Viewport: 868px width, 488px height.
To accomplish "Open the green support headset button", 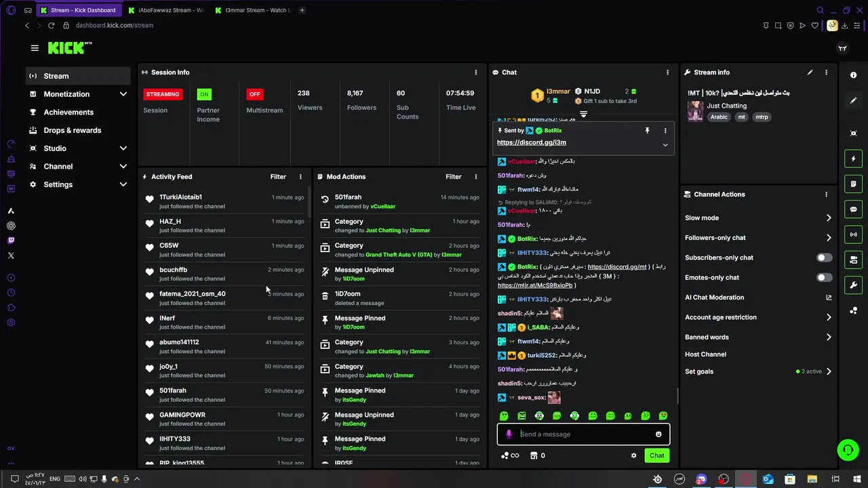I will click(848, 449).
